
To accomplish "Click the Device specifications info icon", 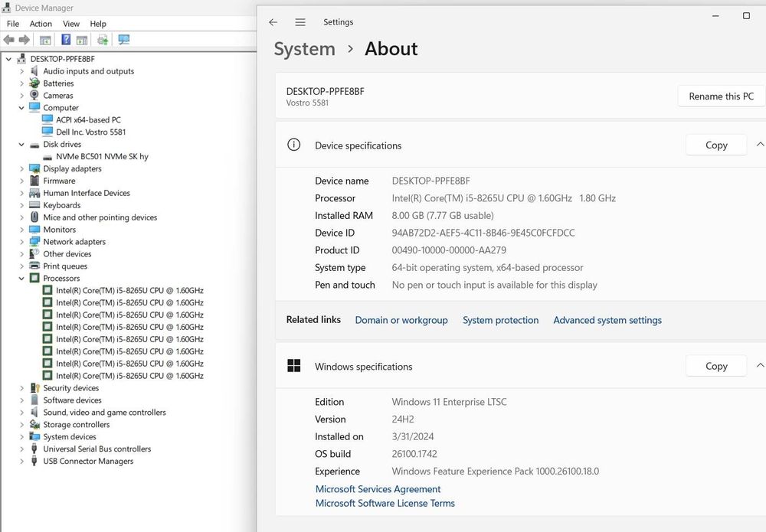I will coord(293,145).
